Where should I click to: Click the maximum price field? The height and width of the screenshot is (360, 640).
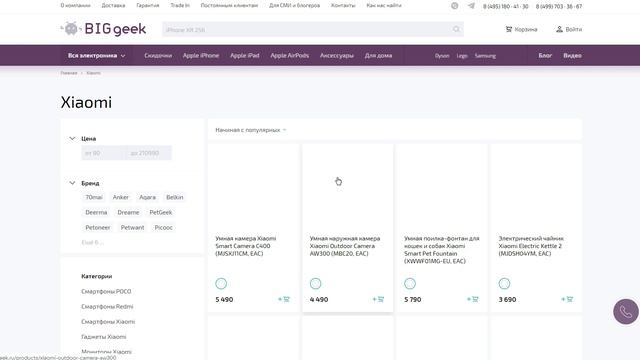(149, 153)
